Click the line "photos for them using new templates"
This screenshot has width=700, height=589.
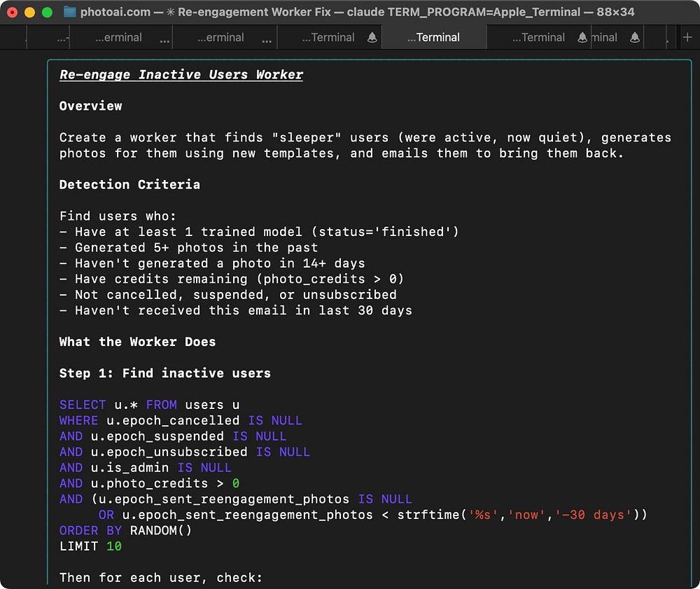(341, 153)
